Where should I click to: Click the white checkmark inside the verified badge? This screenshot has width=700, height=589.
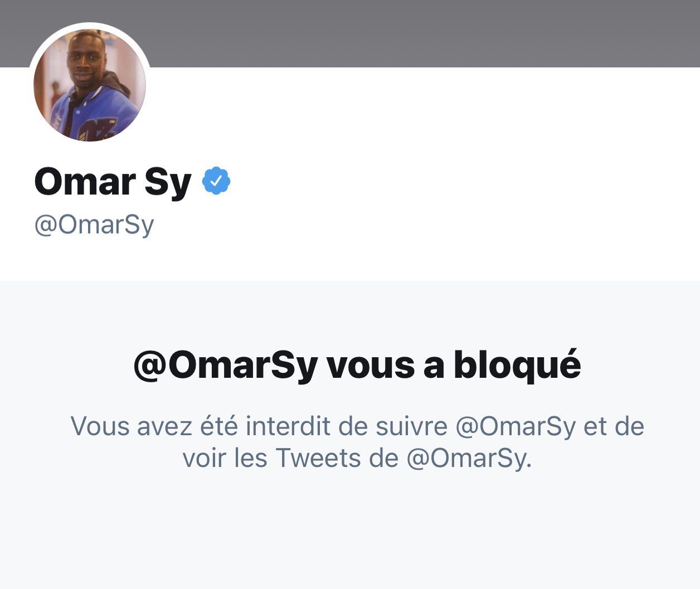(216, 181)
